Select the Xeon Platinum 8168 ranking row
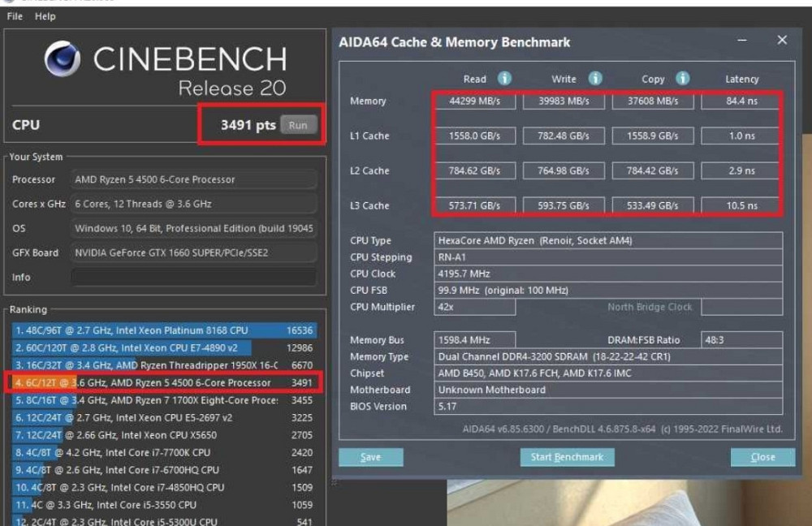Viewport: 812px width, 526px height. tap(162, 331)
